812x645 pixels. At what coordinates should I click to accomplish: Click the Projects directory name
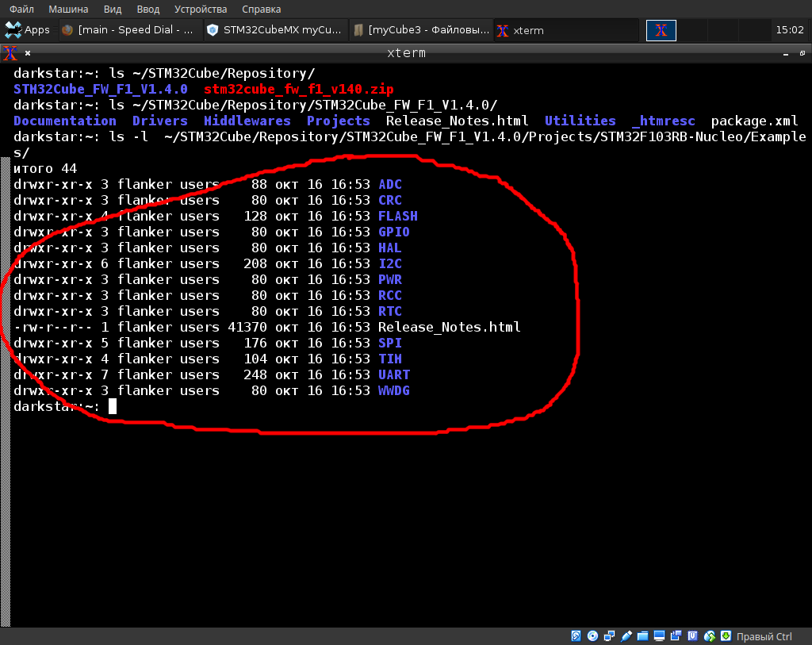pyautogui.click(x=339, y=121)
